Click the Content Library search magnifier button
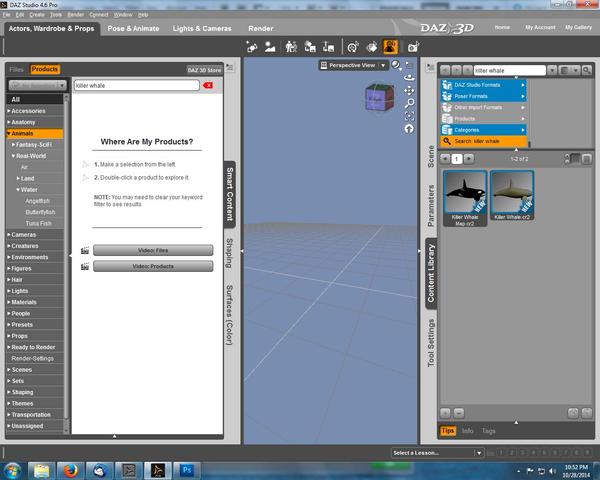Viewport: 600px width, 480px height. point(587,70)
